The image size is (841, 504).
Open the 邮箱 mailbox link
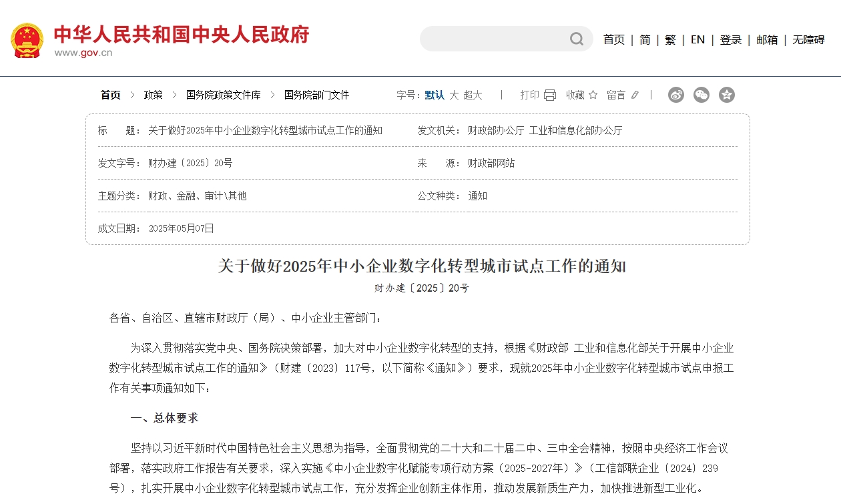pyautogui.click(x=767, y=40)
